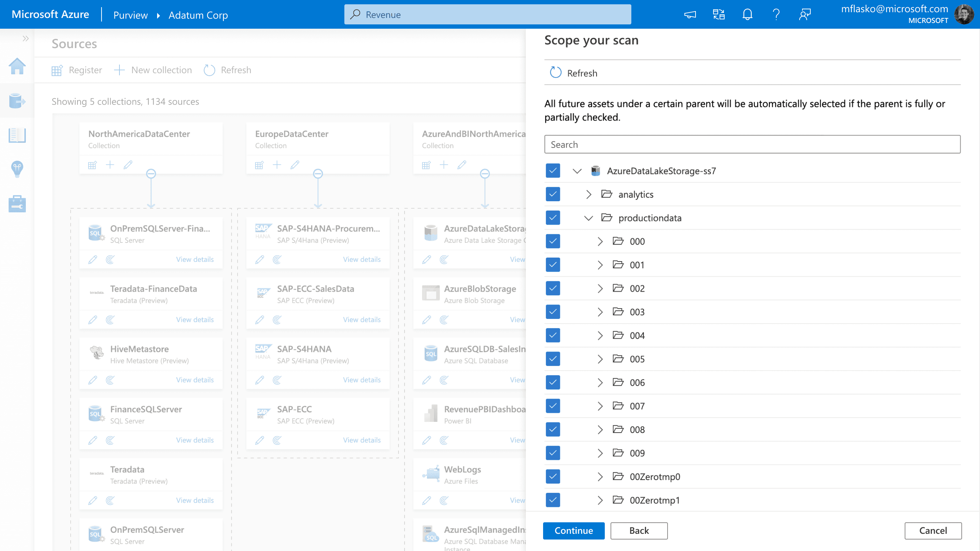This screenshot has height=551, width=980.
Task: Open the directory switcher icon in header
Action: (x=718, y=14)
